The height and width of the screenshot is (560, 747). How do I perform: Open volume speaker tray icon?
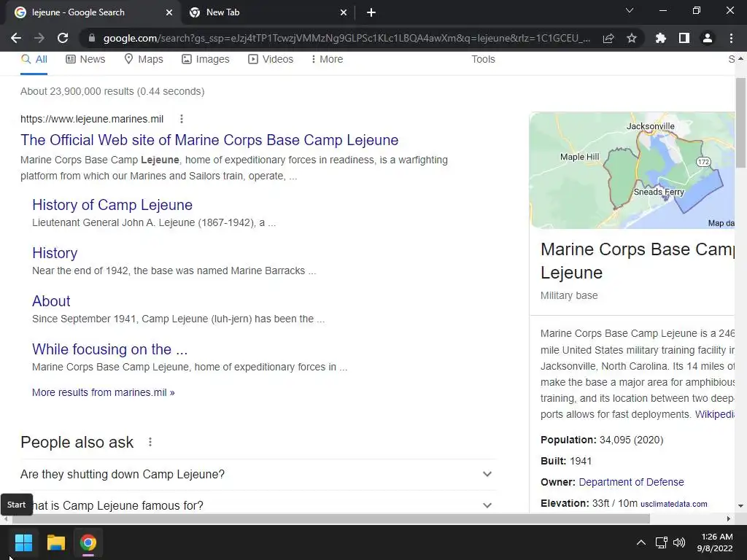[679, 542]
